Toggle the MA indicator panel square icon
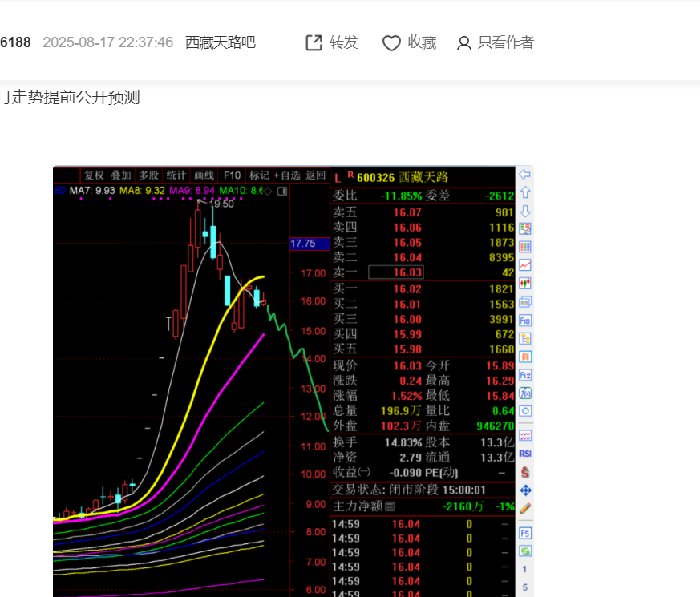The width and height of the screenshot is (700, 597). (x=282, y=191)
